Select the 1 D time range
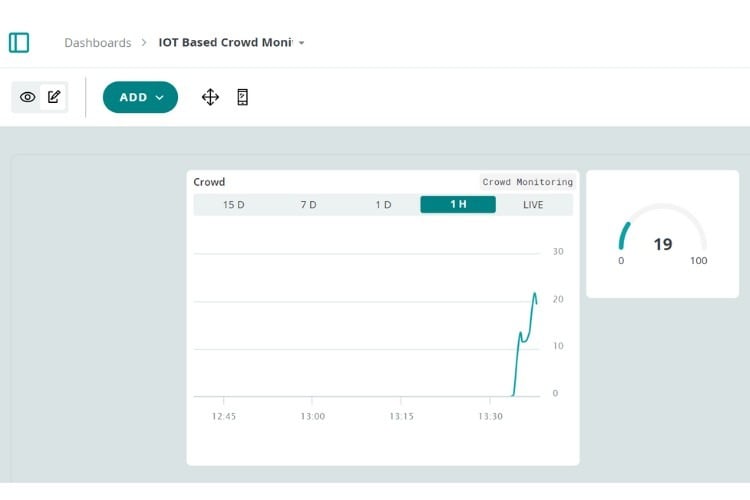 pyautogui.click(x=383, y=205)
